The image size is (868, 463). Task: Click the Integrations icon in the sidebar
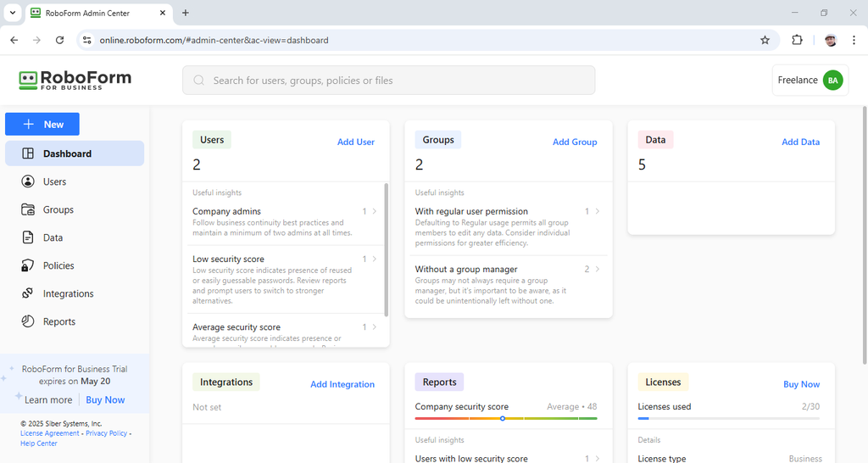(x=28, y=293)
